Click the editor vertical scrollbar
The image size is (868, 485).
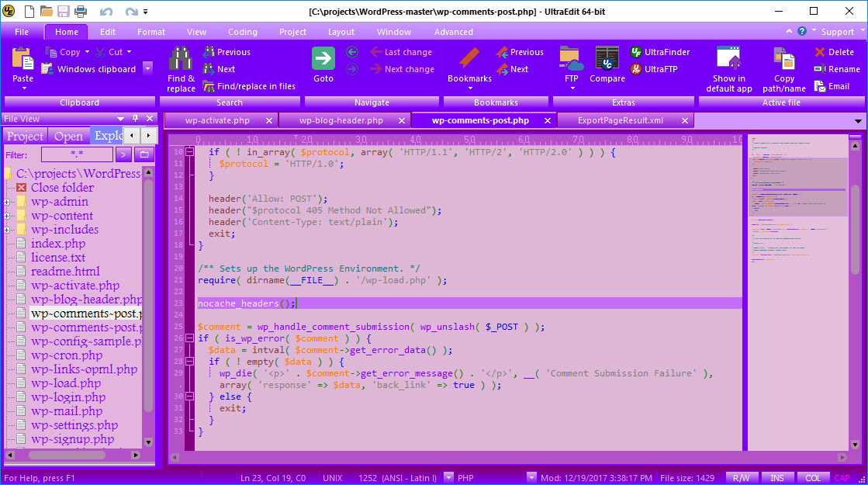(x=855, y=233)
